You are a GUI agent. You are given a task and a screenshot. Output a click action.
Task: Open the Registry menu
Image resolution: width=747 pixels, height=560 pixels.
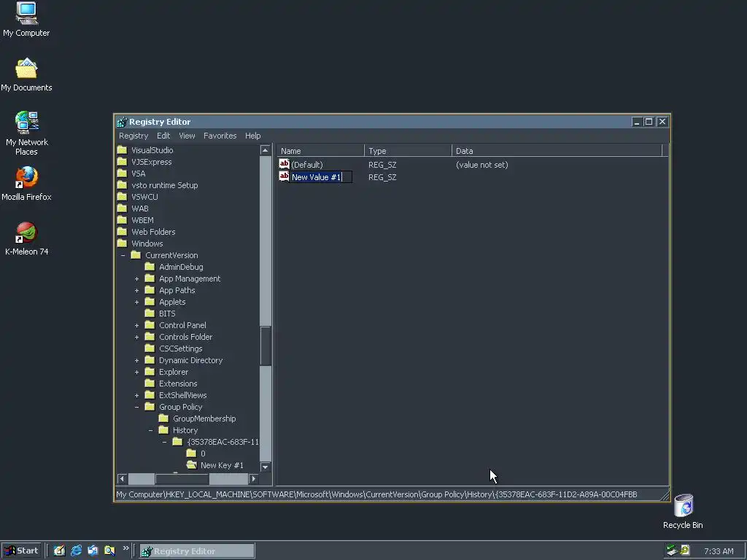pyautogui.click(x=133, y=136)
